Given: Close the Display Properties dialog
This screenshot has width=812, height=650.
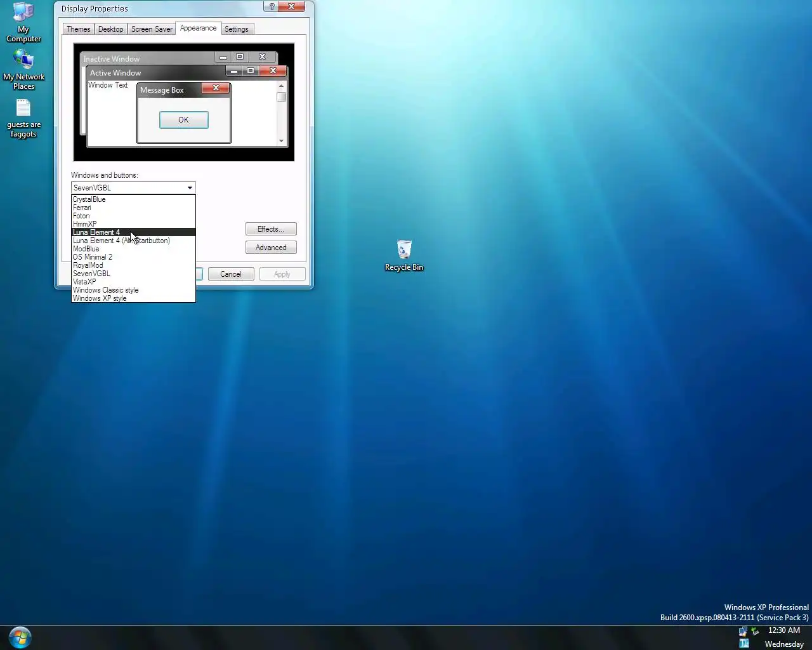Looking at the screenshot, I should 292,7.
